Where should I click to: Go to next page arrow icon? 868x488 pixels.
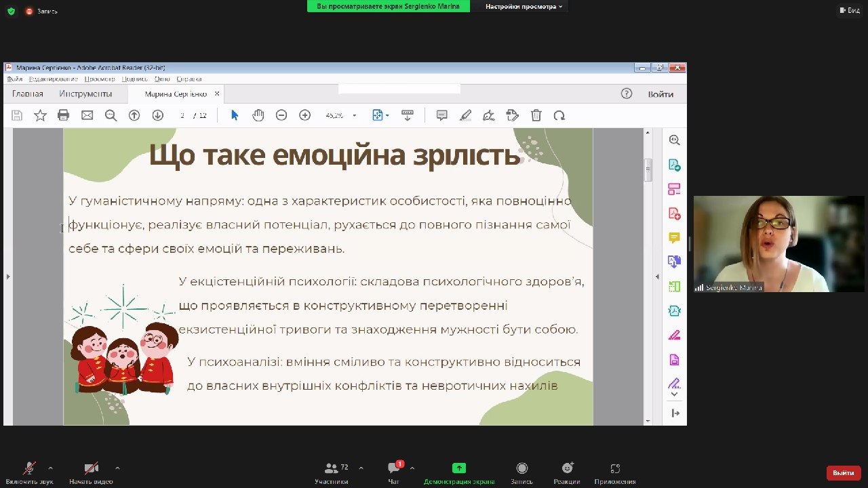157,115
